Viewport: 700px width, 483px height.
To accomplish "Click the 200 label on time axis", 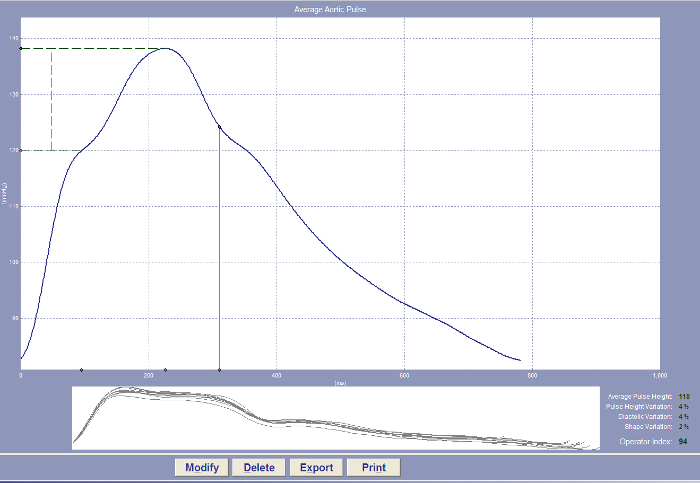I will click(x=149, y=376).
